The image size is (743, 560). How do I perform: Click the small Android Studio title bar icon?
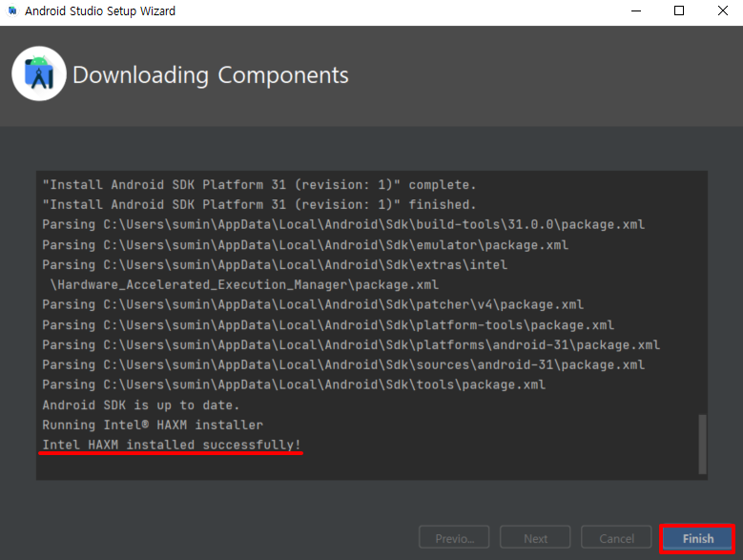click(12, 10)
